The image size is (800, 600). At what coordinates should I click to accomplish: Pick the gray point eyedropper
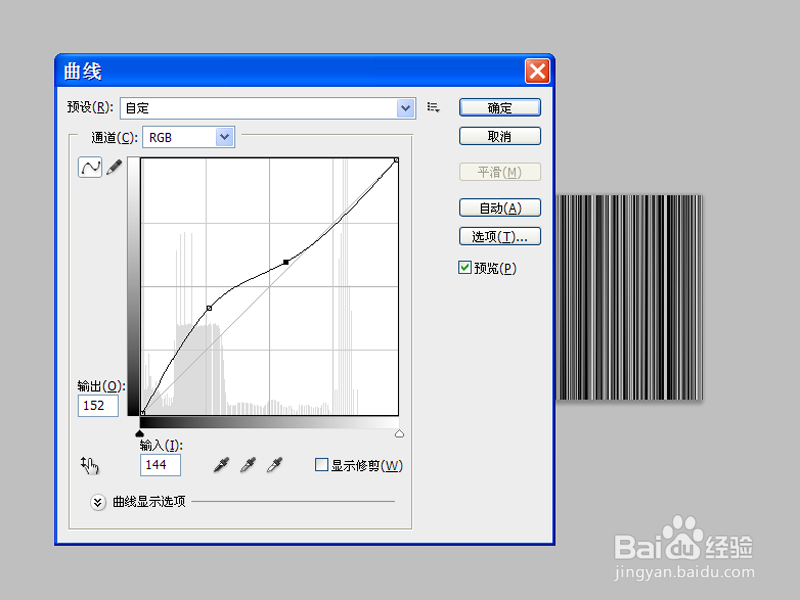click(248, 464)
